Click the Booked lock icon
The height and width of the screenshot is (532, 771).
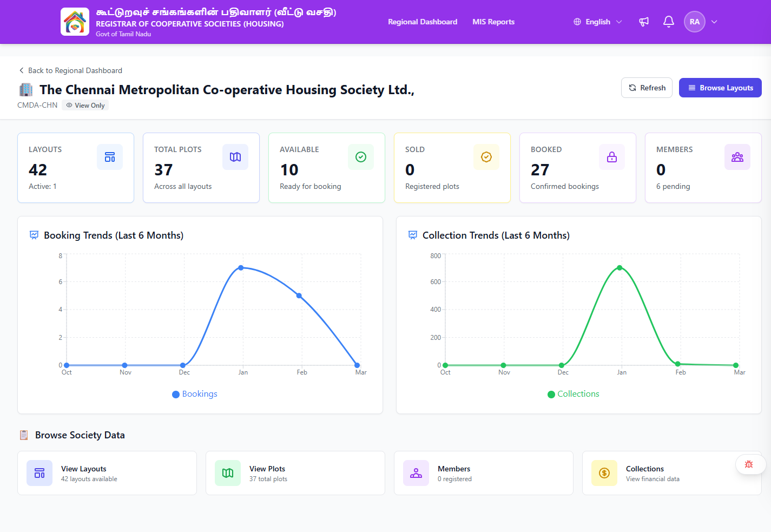[x=612, y=157]
